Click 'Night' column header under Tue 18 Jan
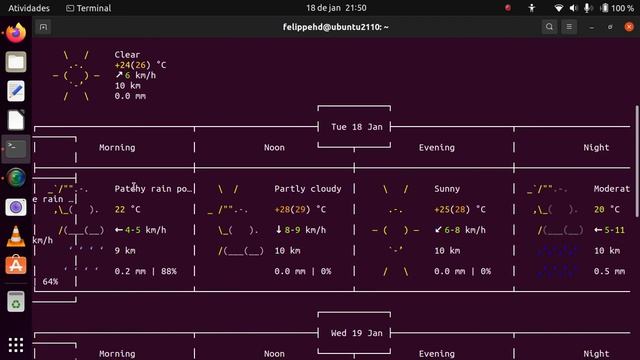The image size is (640, 360). click(596, 147)
